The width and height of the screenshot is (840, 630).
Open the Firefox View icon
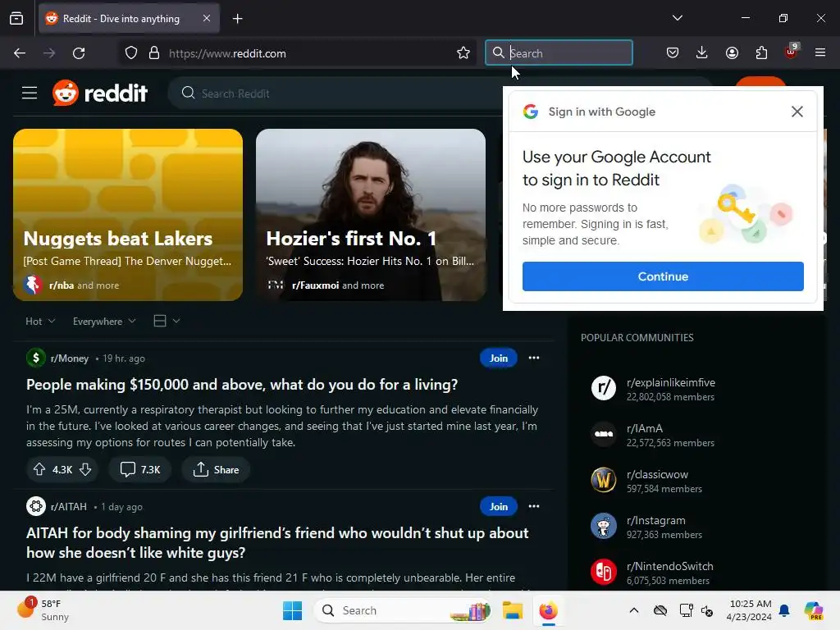click(x=16, y=18)
